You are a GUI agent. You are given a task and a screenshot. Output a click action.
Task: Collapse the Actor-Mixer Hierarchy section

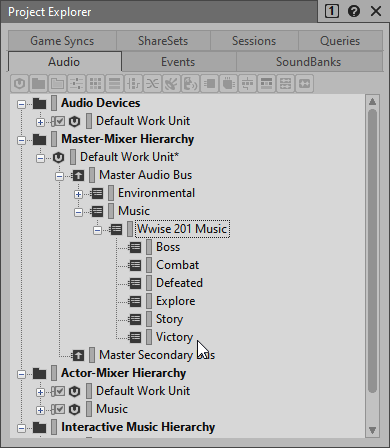[21, 374]
